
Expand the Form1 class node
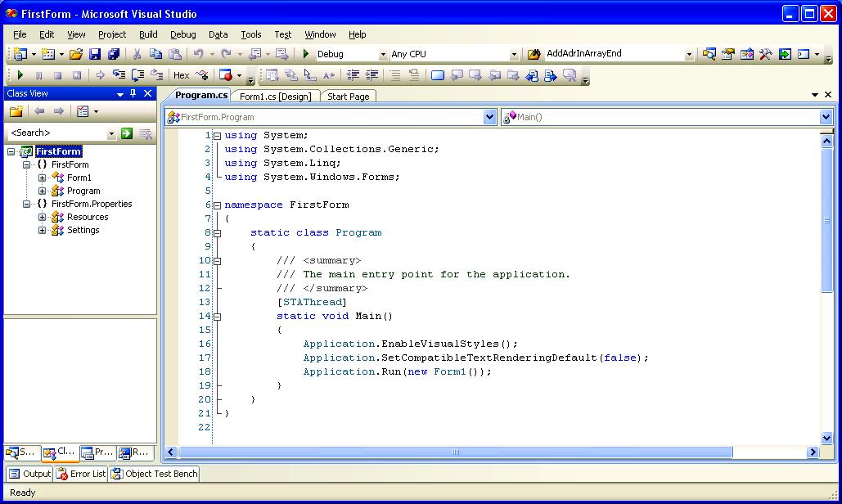pyautogui.click(x=42, y=178)
